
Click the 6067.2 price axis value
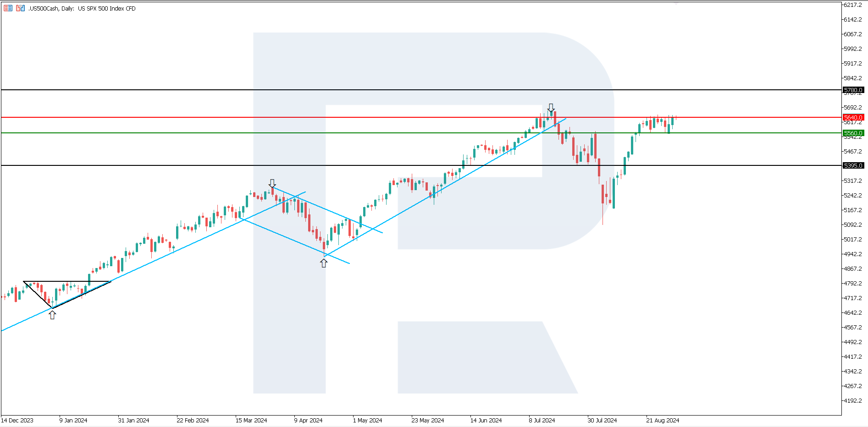click(x=853, y=34)
